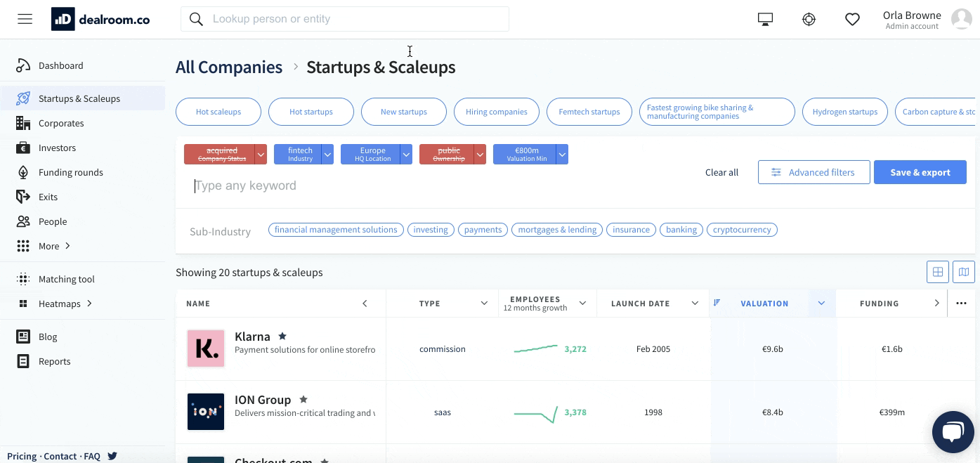Open the Europe HQ Location filter dropdown
980x463 pixels.
coord(406,155)
